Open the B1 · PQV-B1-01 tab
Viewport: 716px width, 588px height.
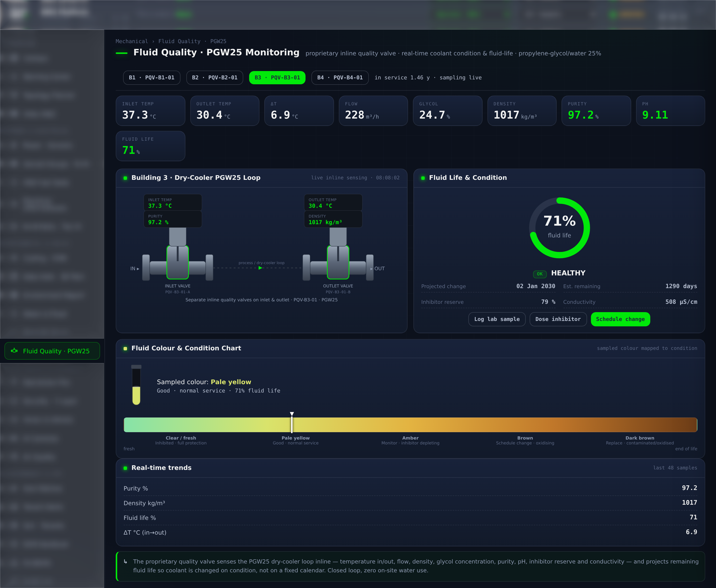coord(152,78)
